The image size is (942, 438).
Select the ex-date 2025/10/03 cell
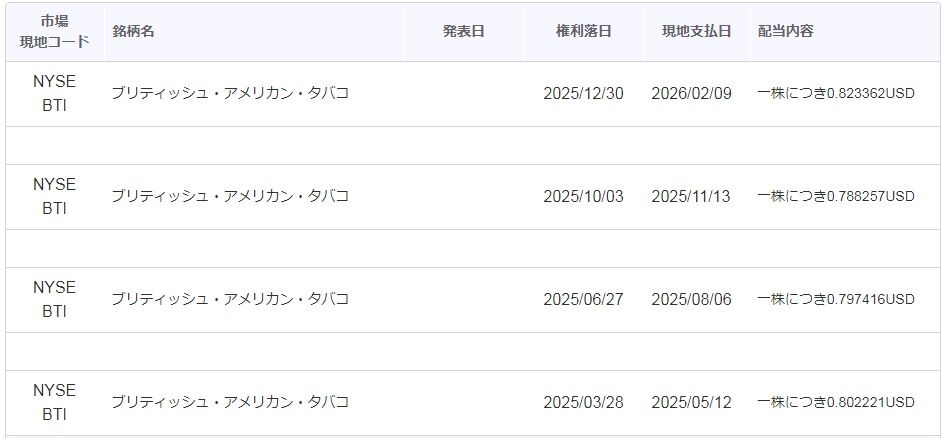coord(583,196)
